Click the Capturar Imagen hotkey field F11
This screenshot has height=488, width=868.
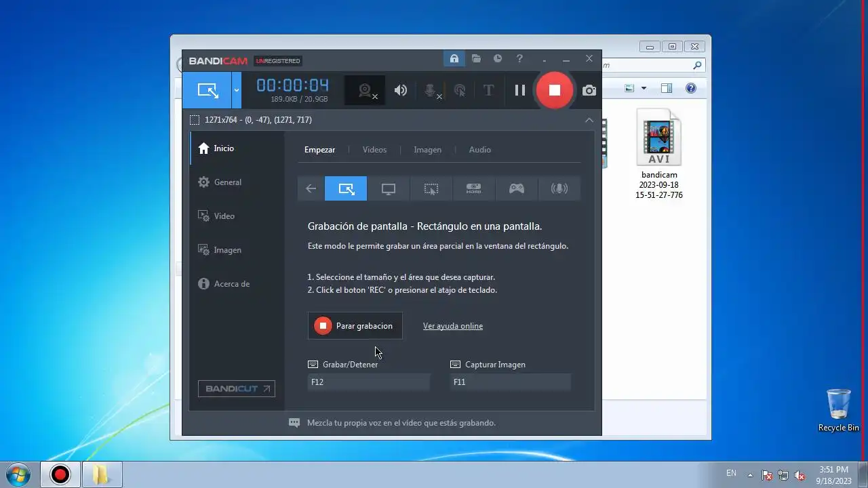pos(511,382)
